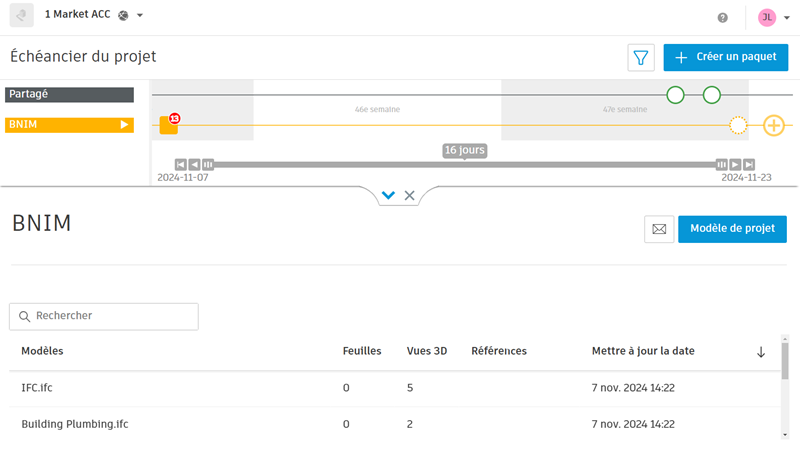Sort by date using the down arrow
This screenshot has height=450, width=800.
(761, 352)
